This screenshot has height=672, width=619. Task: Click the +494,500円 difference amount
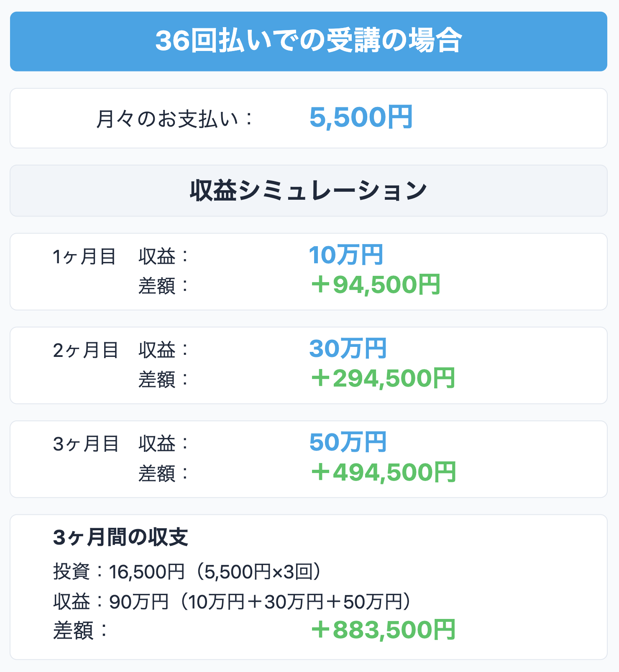(x=383, y=473)
